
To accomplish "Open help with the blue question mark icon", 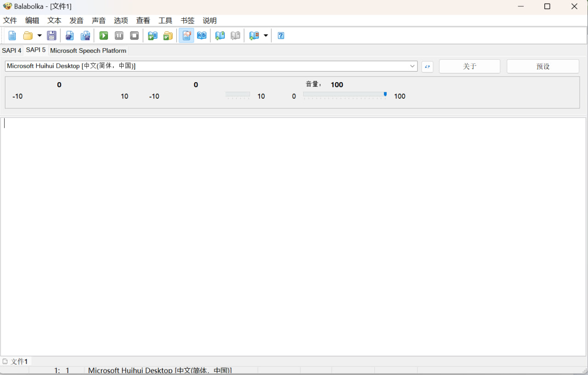I will [281, 35].
